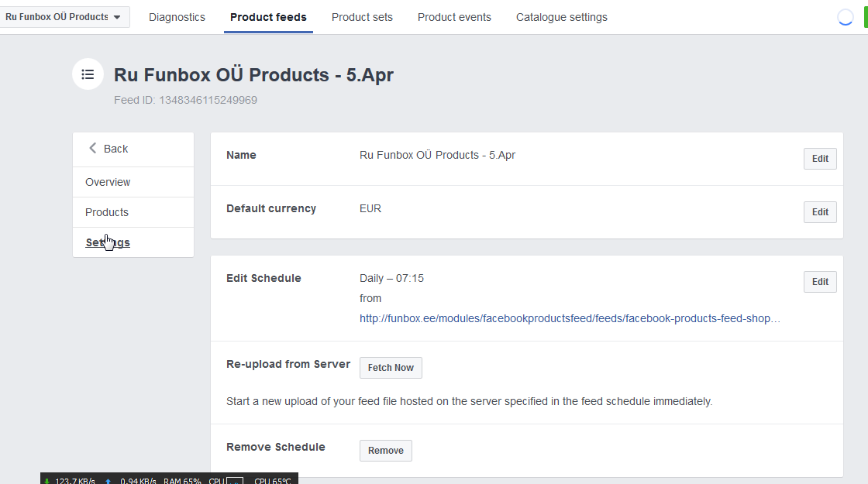Viewport: 868px width, 484px height.
Task: Open the Catalogue settings tab
Action: tap(562, 17)
